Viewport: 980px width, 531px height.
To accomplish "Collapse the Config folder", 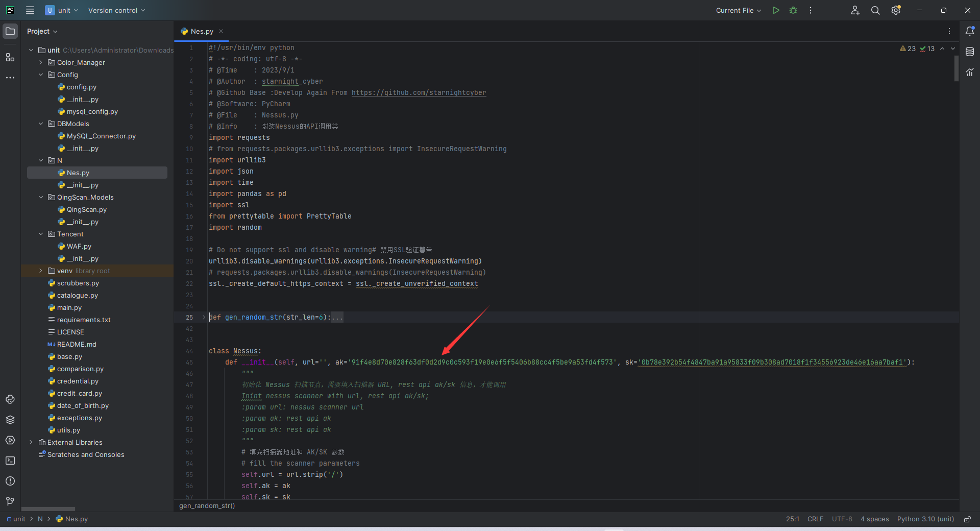I will coord(41,75).
